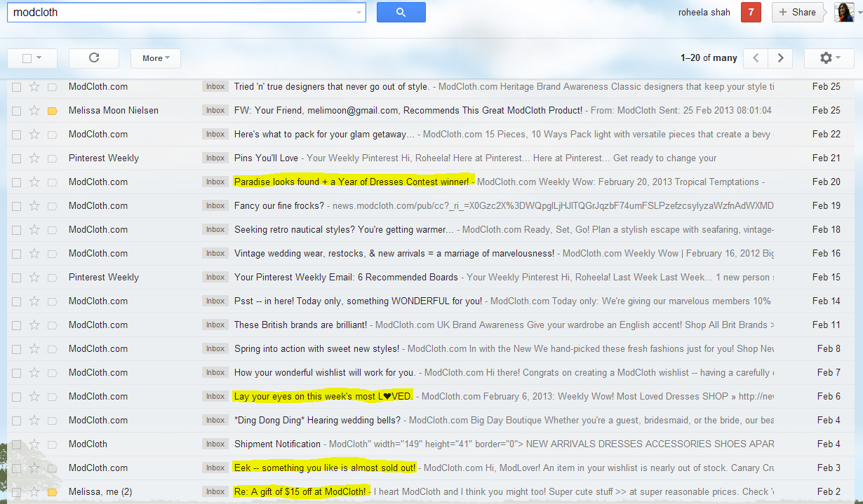
Task: Mark Ding Dong Ding email important
Action: point(52,420)
